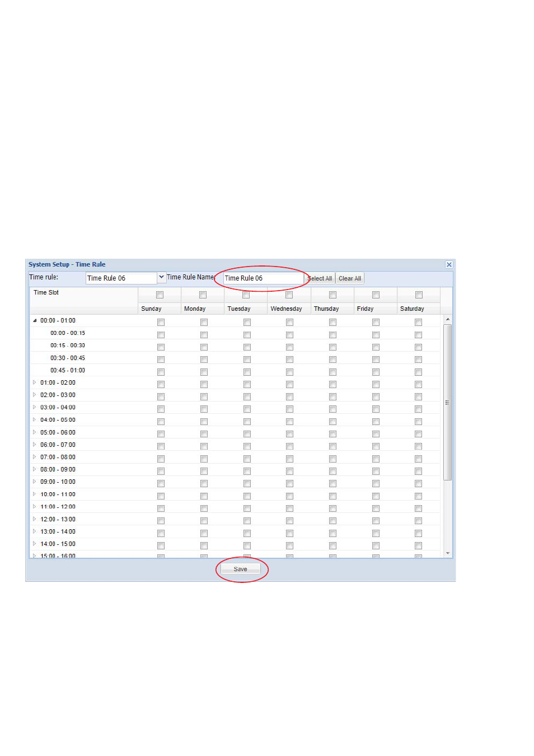Save the time rule settings
Image resolution: width=534 pixels, height=756 pixels.
point(240,569)
